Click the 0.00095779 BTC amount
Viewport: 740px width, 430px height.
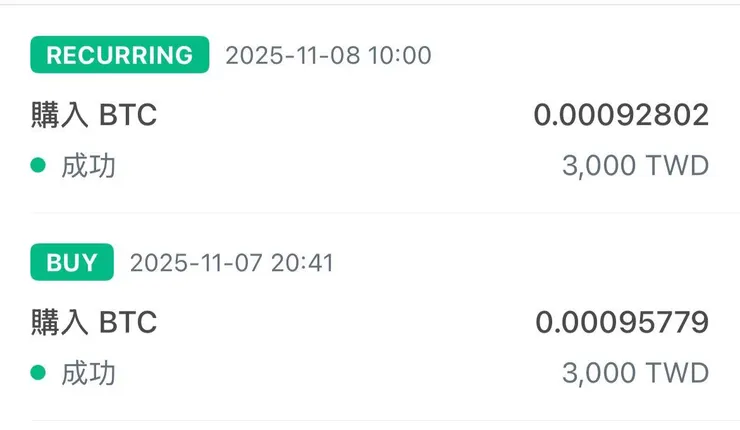tap(622, 323)
